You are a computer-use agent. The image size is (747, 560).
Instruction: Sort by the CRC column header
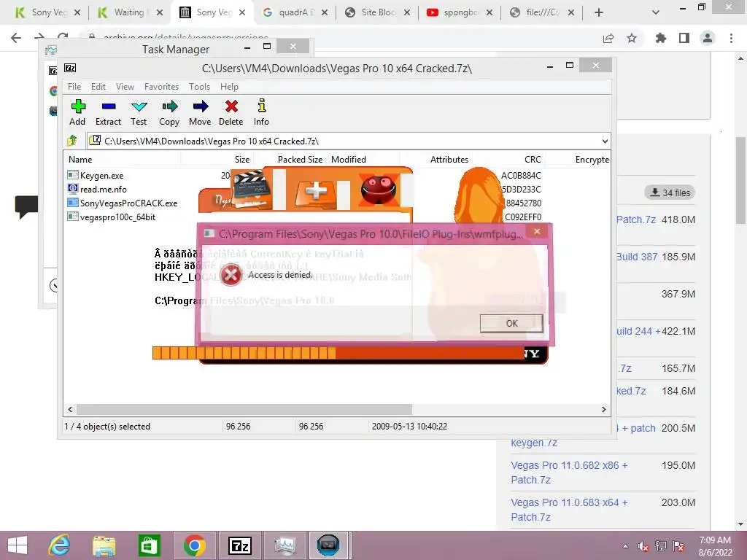(532, 160)
